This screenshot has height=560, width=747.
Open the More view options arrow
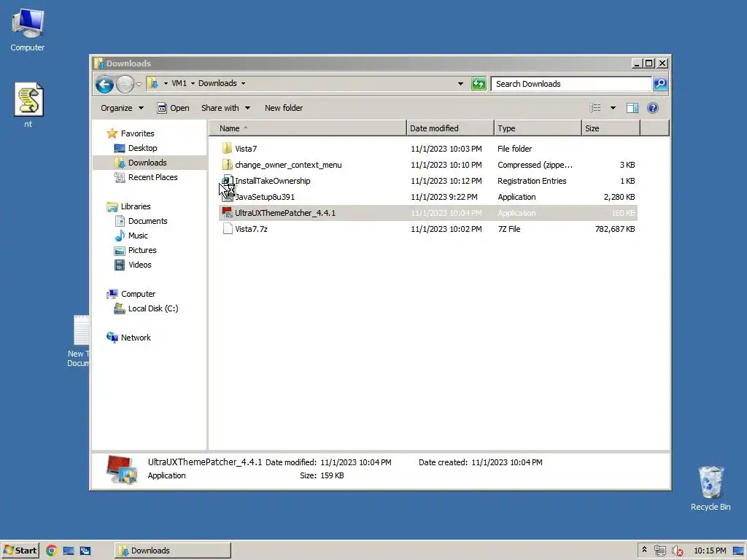click(613, 108)
